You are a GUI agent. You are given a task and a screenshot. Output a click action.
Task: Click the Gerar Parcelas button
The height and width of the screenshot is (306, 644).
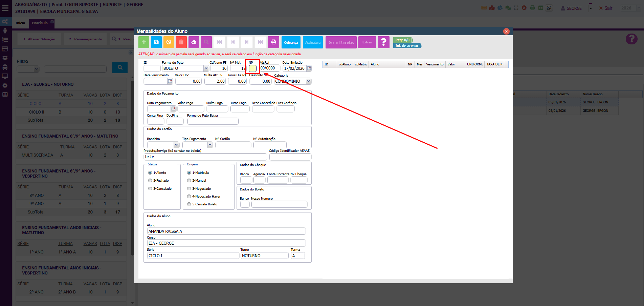tap(341, 42)
